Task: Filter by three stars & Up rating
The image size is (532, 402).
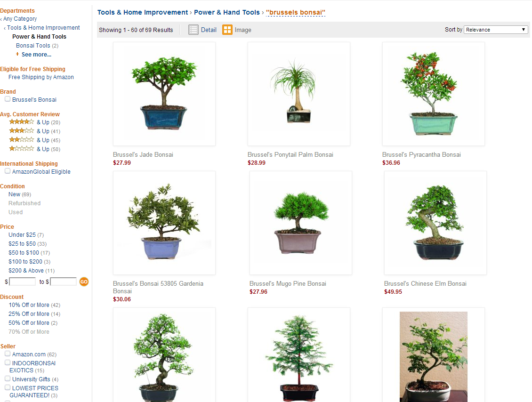Action: (21, 131)
